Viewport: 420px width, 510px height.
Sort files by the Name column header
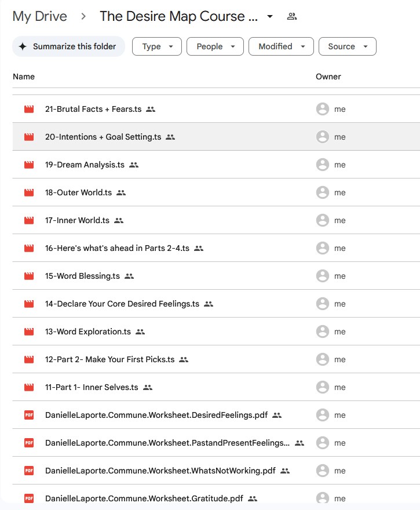pyautogui.click(x=24, y=76)
